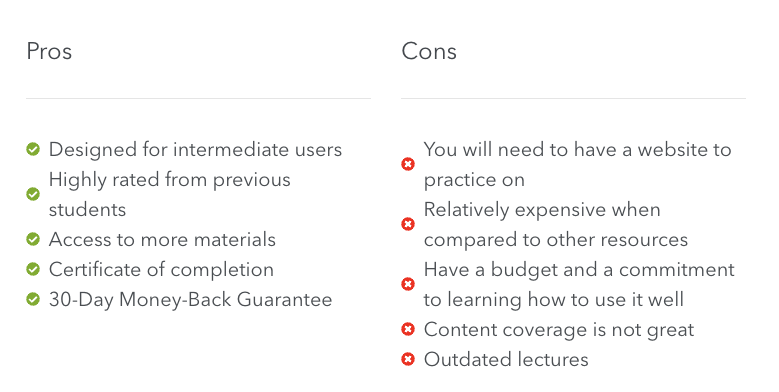Click the 'Access to more materials' text

point(162,239)
